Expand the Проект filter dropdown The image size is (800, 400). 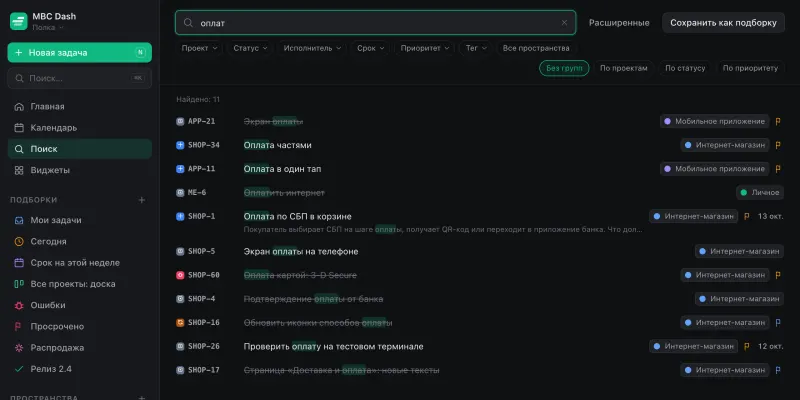[x=199, y=48]
